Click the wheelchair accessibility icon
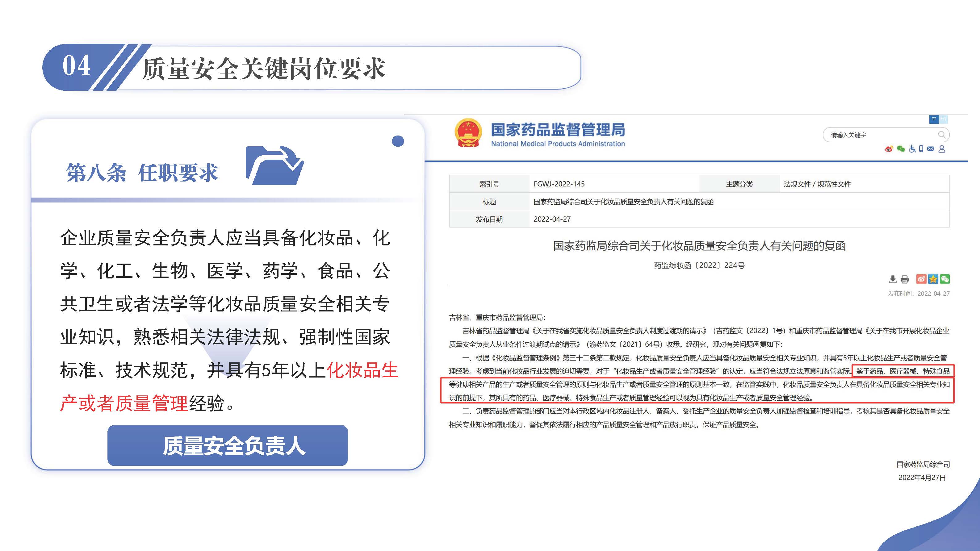The width and height of the screenshot is (980, 551). pos(912,149)
